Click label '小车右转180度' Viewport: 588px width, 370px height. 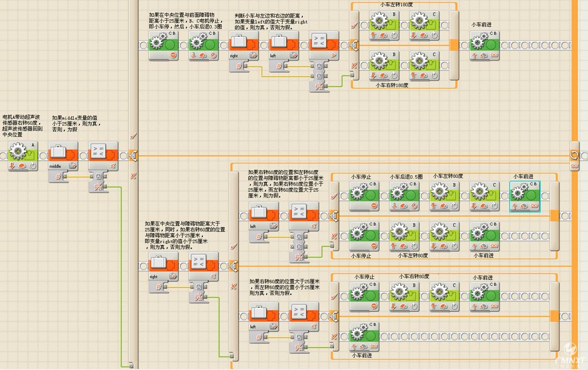pyautogui.click(x=392, y=85)
